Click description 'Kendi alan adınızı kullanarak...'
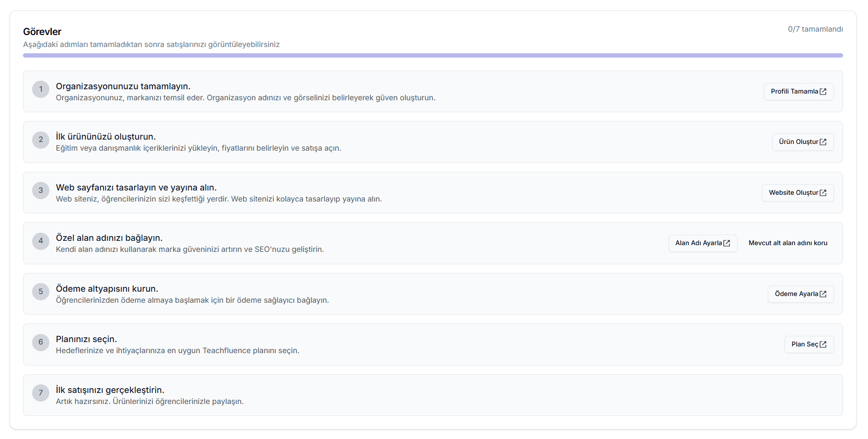868x439 pixels. (x=190, y=249)
